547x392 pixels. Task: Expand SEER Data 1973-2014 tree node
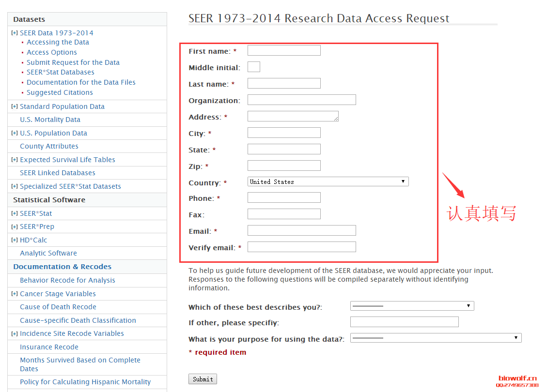[x=15, y=33]
